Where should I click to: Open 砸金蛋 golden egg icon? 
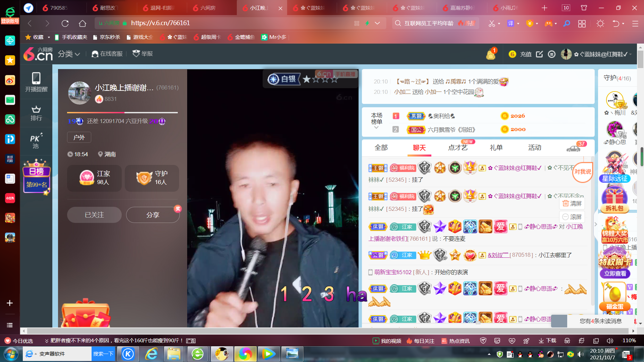[614, 296]
